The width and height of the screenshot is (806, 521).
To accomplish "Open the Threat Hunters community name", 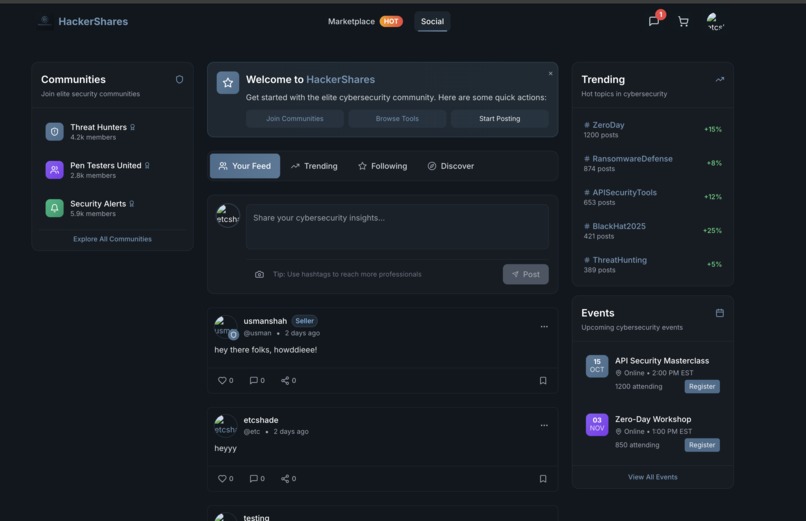I will point(98,127).
